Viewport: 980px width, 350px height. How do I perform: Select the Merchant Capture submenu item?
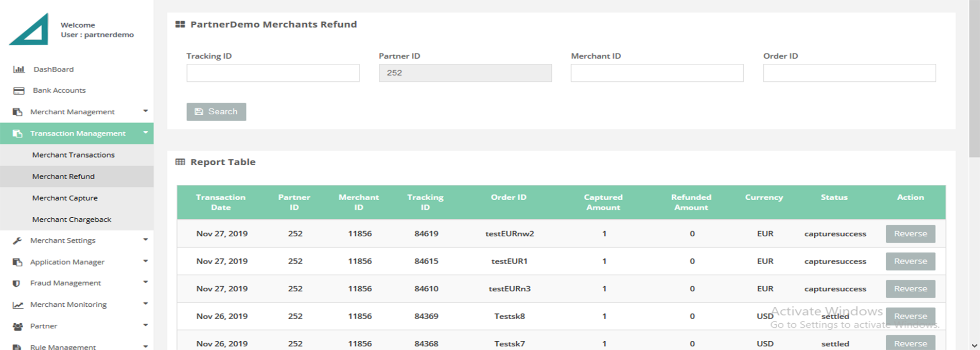click(x=65, y=198)
